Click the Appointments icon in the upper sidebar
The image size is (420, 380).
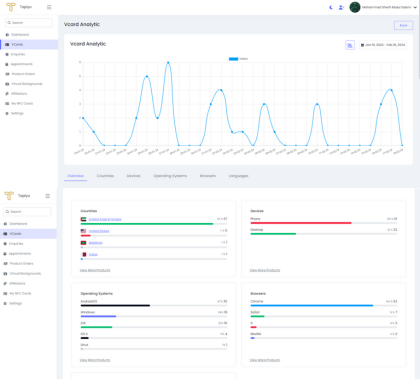click(x=7, y=64)
